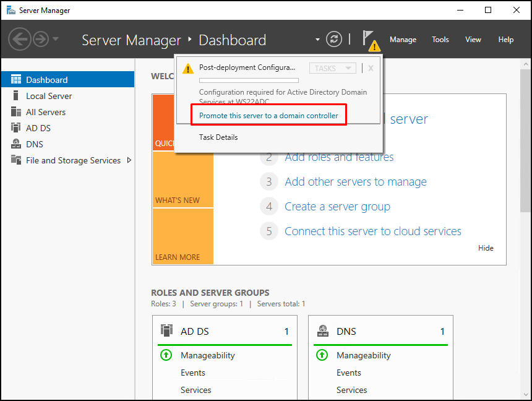This screenshot has height=401, width=532.
Task: Click the AD DS Manageability status icon
Action: pos(166,355)
